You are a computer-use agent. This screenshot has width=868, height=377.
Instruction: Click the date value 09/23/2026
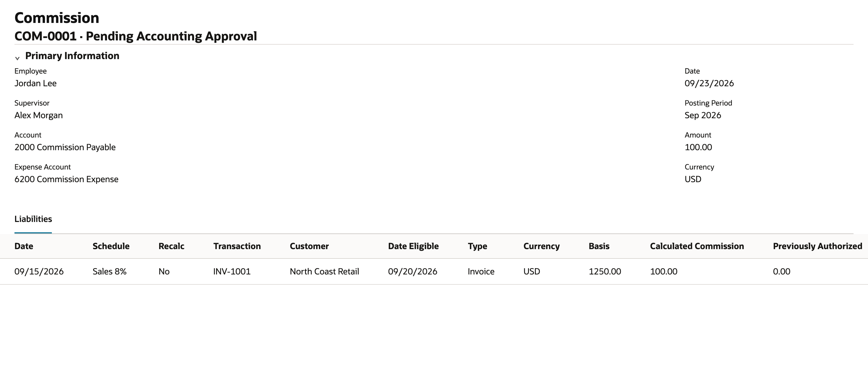(x=709, y=83)
